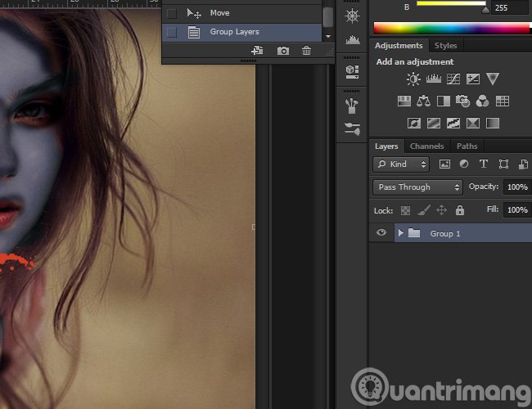This screenshot has width=532, height=409.
Task: Open the Brush Presets panel icon
Action: [x=351, y=106]
